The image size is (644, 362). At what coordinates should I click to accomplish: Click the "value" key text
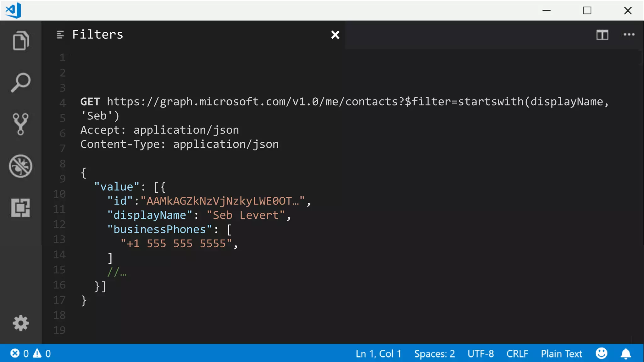(x=117, y=187)
